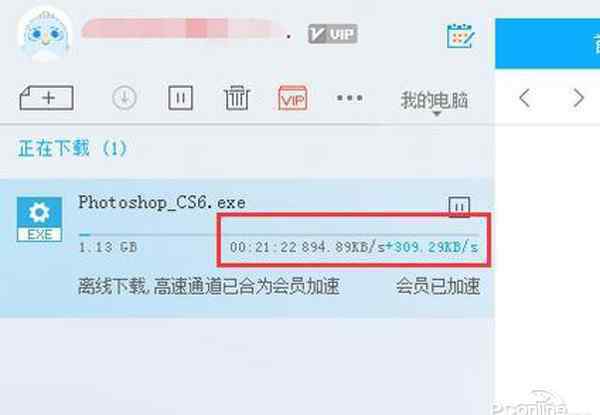
Task: Go forward with the right chevron arrow
Action: pyautogui.click(x=578, y=98)
